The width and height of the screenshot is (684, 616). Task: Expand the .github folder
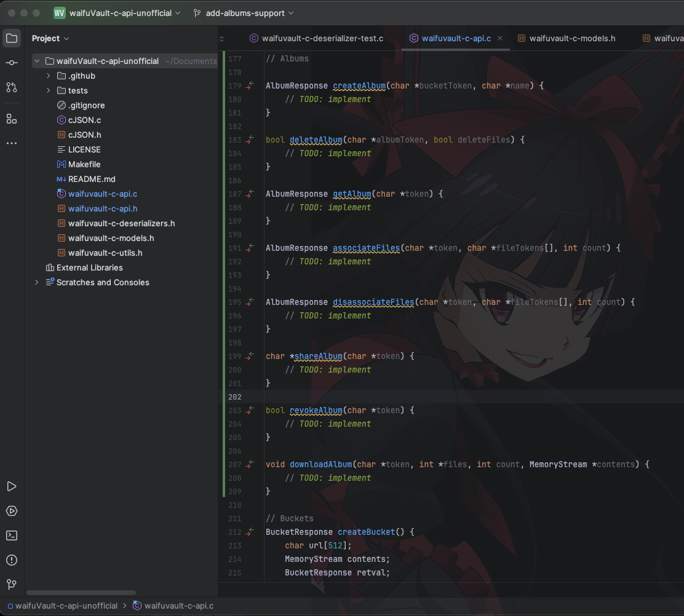coord(49,76)
